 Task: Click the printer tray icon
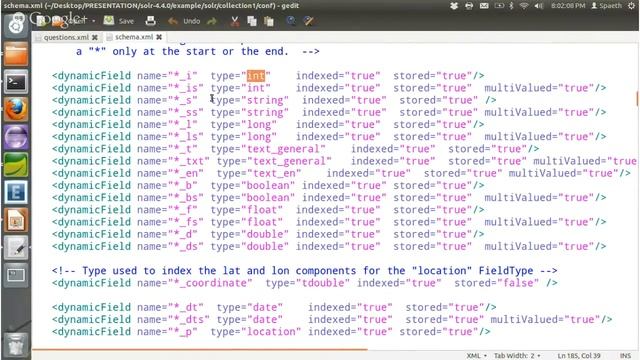coord(469,6)
